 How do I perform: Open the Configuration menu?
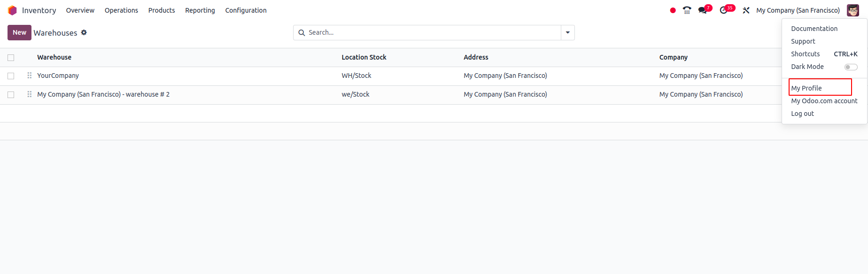[x=246, y=10]
